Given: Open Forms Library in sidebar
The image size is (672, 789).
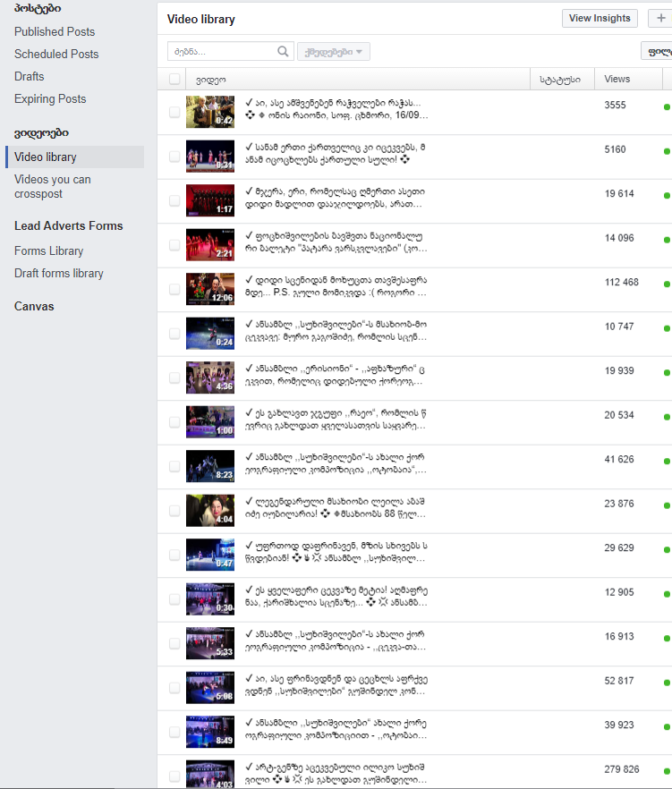Looking at the screenshot, I should pos(49,250).
